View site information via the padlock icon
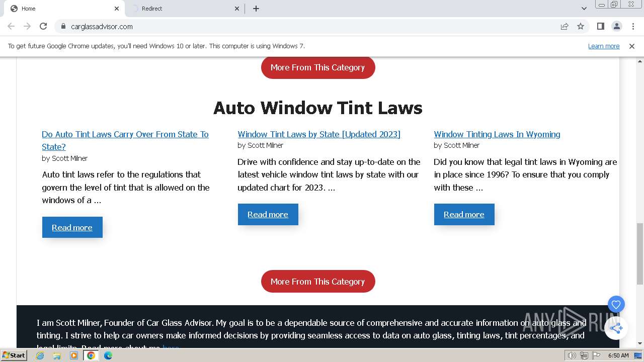 pos(63,26)
